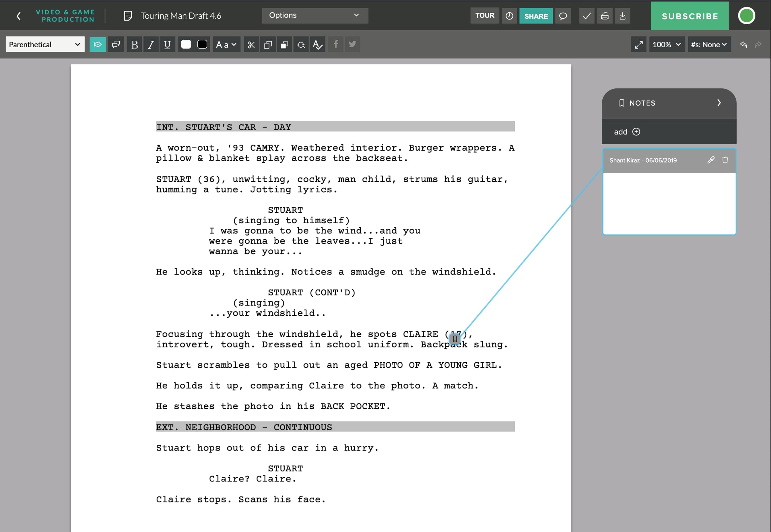This screenshot has height=532, width=771.
Task: Enable the checkmark/review icon in toolbar
Action: click(586, 16)
